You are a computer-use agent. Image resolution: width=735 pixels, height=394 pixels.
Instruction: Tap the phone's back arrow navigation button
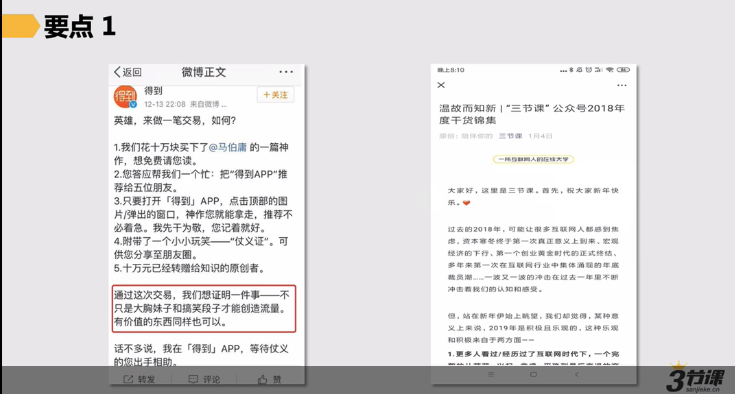[x=577, y=374]
